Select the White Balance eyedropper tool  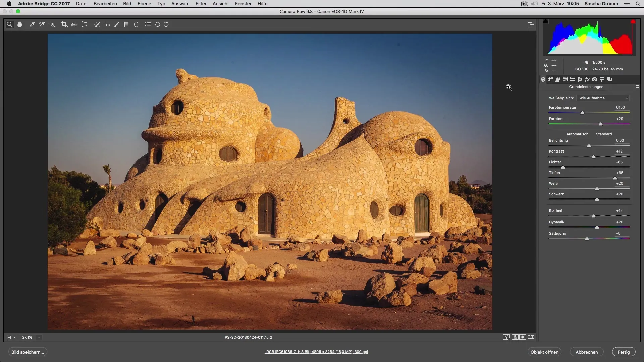(32, 24)
